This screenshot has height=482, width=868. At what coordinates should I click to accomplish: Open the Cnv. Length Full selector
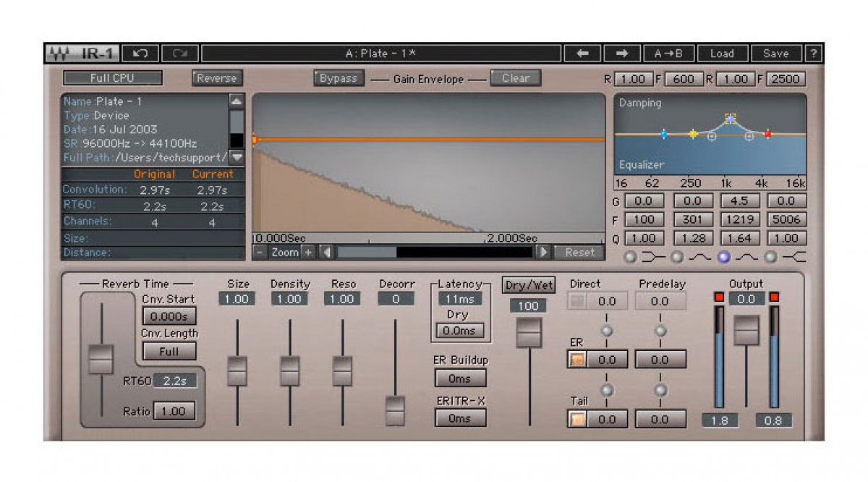click(169, 351)
